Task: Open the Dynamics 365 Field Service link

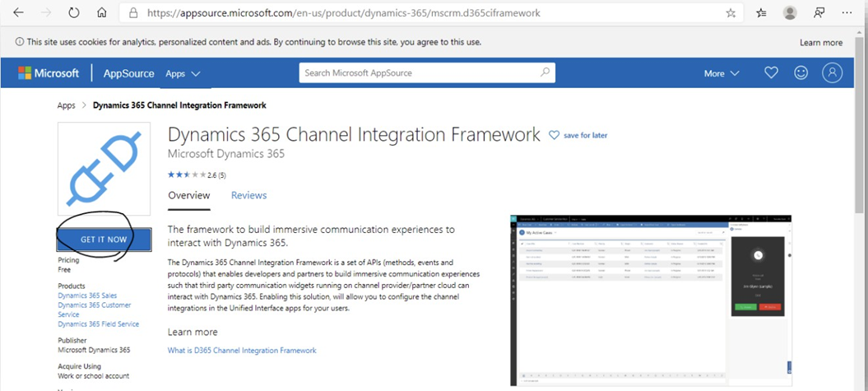Action: pos(99,324)
